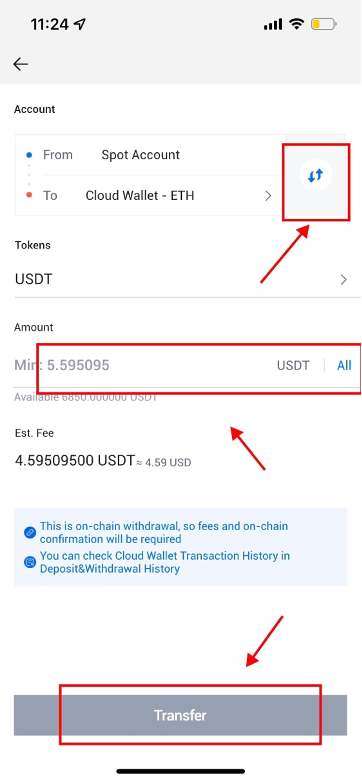Expand the USDT token selector chevron
Screen dimensions: 362x782
[344, 279]
